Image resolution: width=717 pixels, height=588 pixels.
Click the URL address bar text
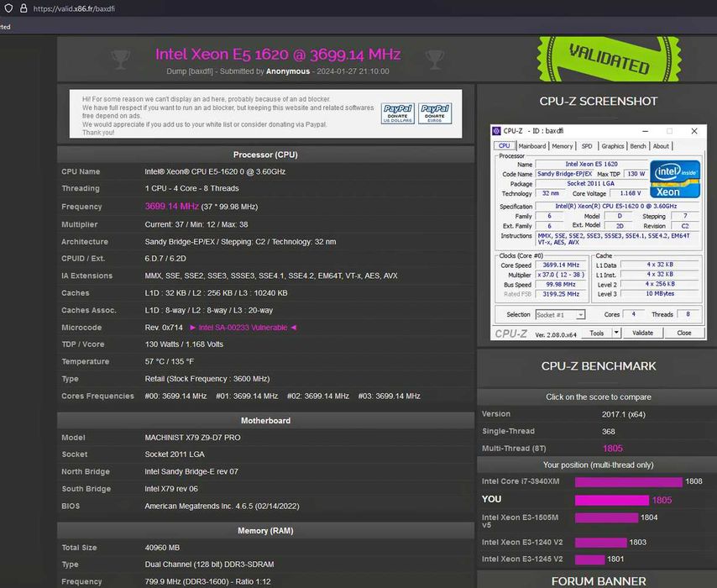(74, 8)
